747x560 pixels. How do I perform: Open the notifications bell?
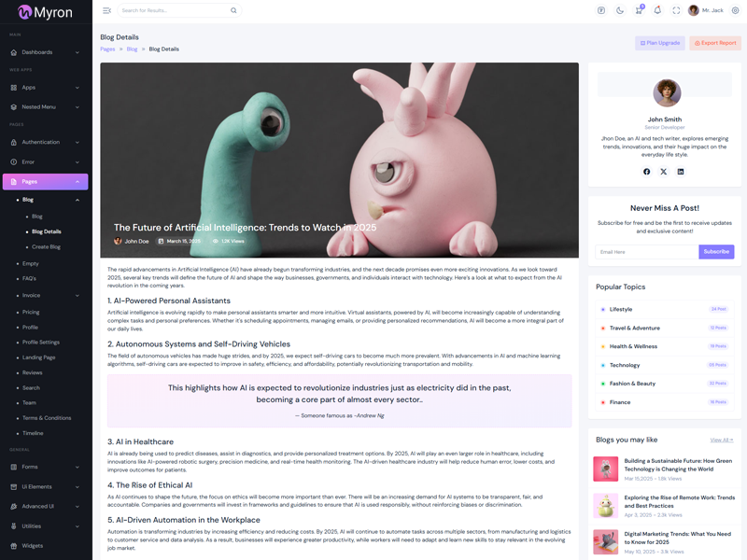657,10
